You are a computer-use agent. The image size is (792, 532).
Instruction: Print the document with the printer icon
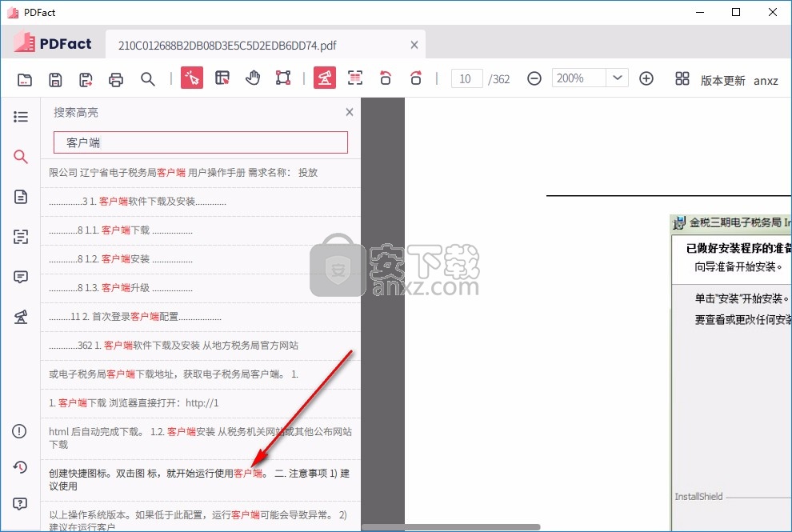click(x=116, y=79)
